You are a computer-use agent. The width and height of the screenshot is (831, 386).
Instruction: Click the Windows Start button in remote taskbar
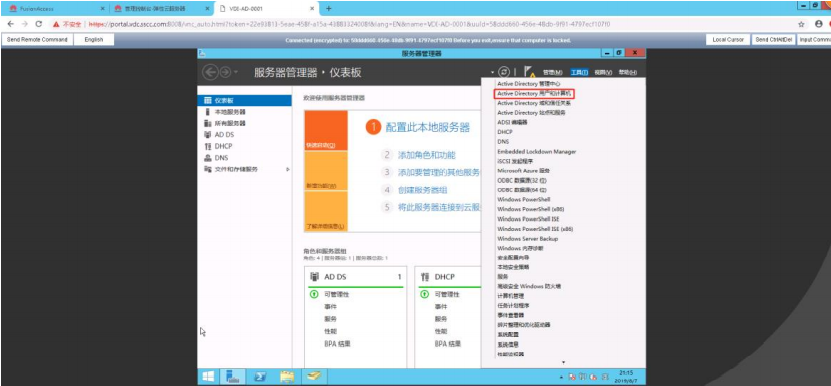coord(208,376)
